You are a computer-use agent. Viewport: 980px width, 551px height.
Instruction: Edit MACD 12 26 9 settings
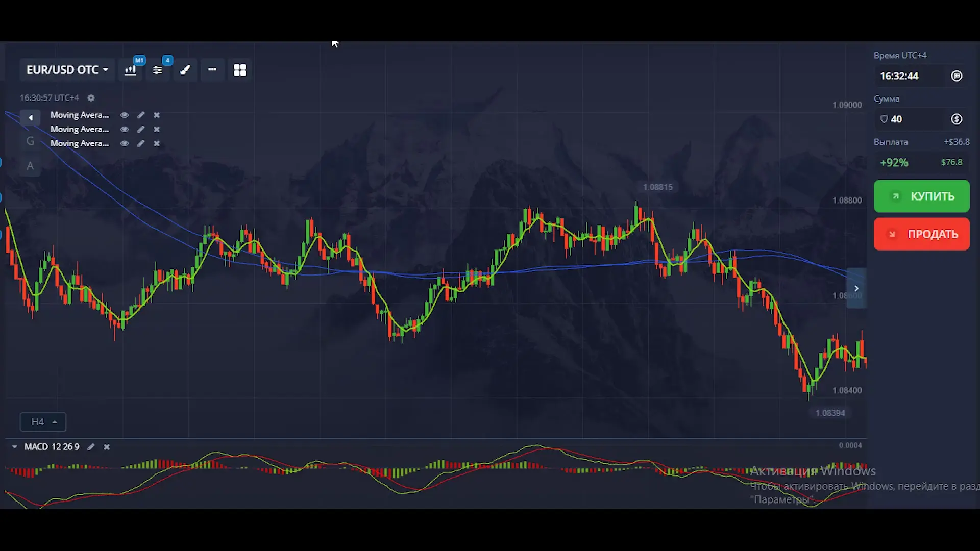point(91,447)
